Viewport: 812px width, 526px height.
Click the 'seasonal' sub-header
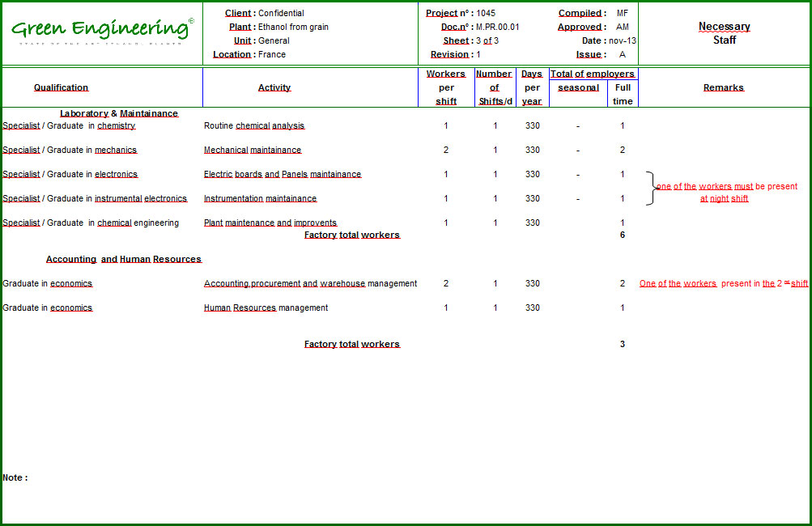click(x=579, y=87)
